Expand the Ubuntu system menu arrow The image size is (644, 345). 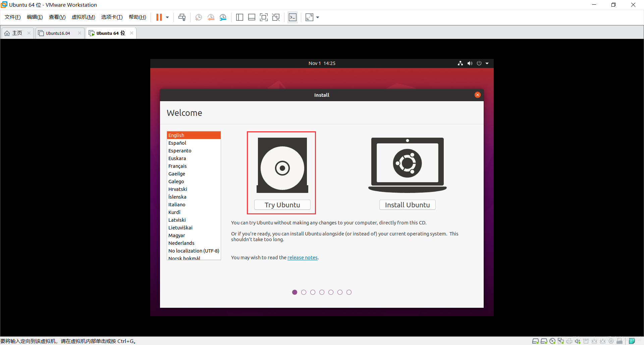[487, 63]
